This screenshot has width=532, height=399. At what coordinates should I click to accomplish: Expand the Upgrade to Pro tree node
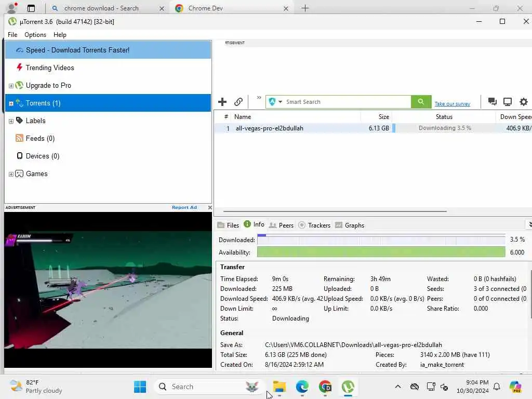tap(11, 86)
